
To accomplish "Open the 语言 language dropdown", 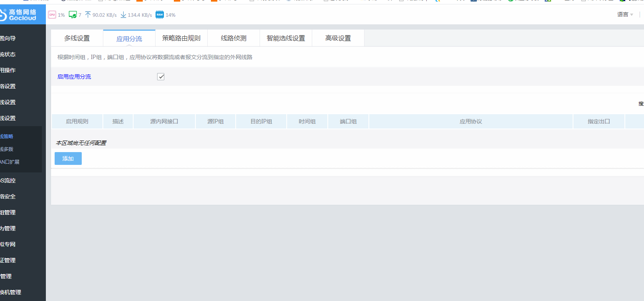I will click(625, 14).
